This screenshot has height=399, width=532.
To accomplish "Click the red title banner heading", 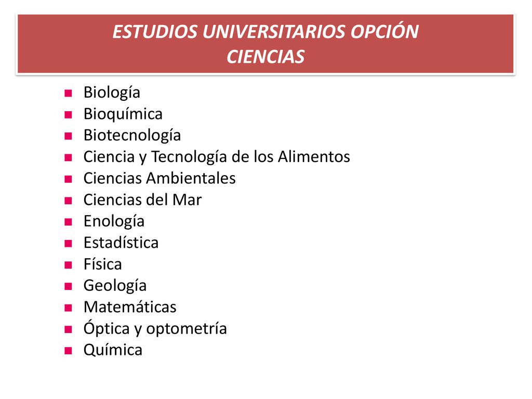I will point(265,44).
